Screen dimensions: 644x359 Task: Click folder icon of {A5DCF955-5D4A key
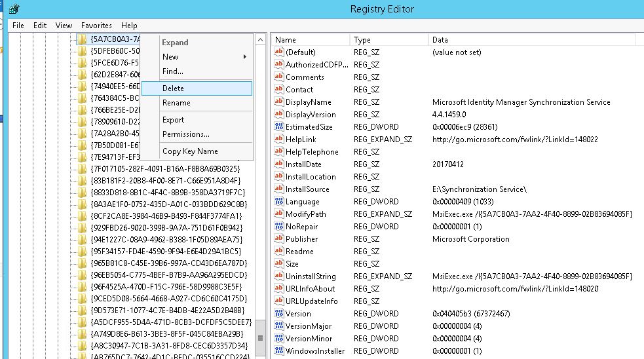[82, 322]
